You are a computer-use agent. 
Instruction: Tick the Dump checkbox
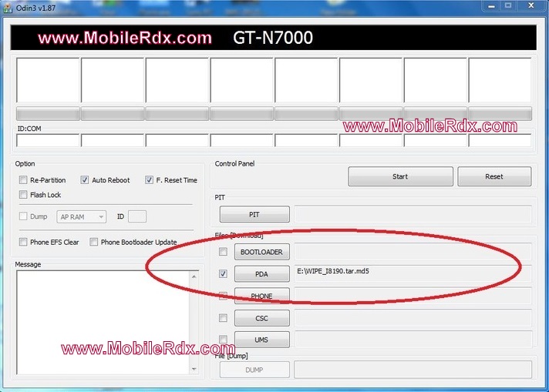point(23,216)
